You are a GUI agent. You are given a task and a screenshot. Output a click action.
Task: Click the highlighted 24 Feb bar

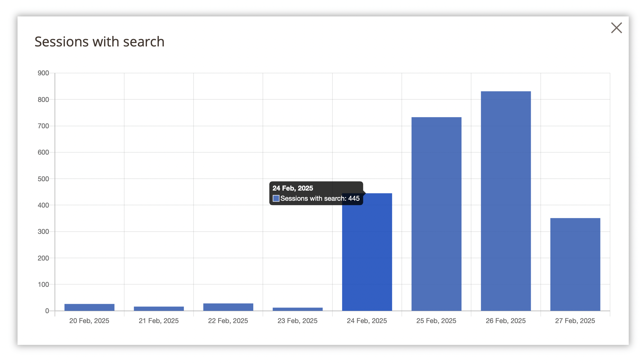point(367,255)
